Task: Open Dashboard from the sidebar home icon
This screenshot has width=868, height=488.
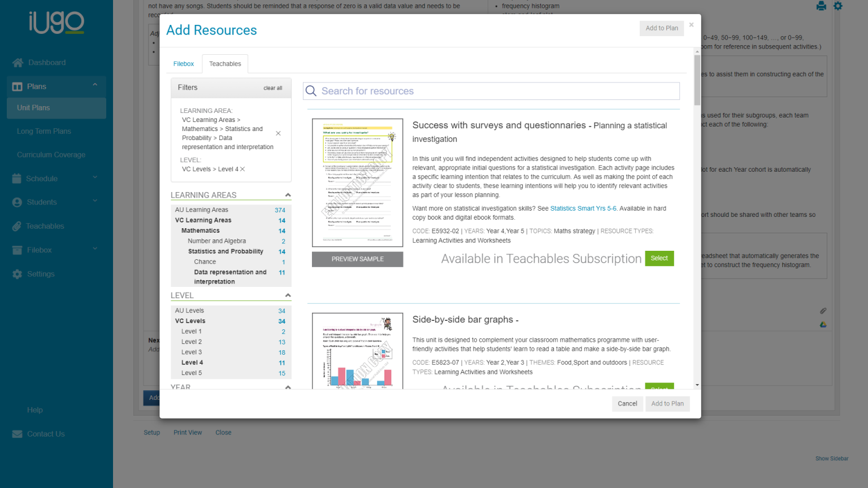Action: click(18, 63)
